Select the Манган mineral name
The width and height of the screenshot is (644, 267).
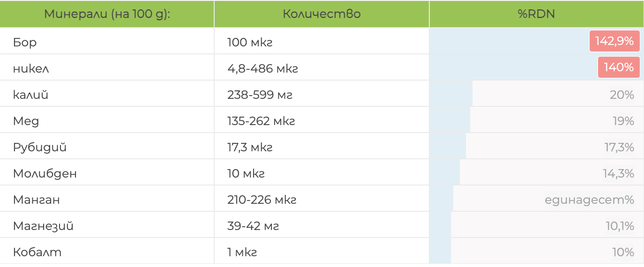[x=37, y=200]
